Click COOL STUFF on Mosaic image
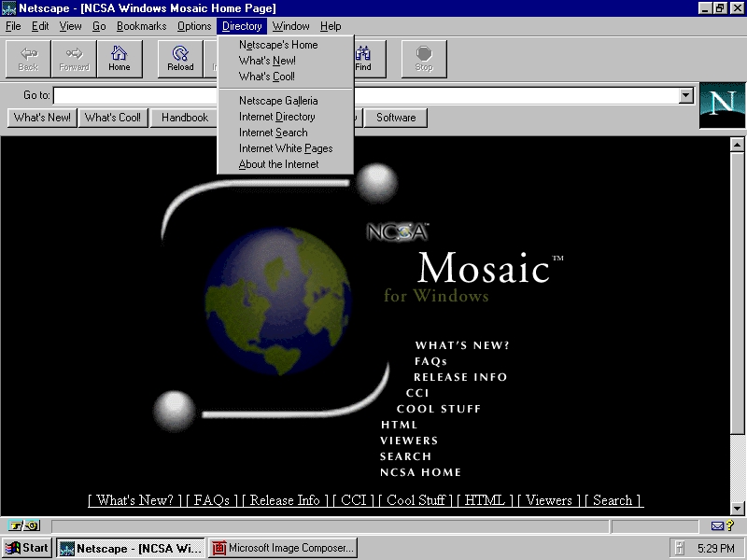This screenshot has width=747, height=560. (439, 409)
